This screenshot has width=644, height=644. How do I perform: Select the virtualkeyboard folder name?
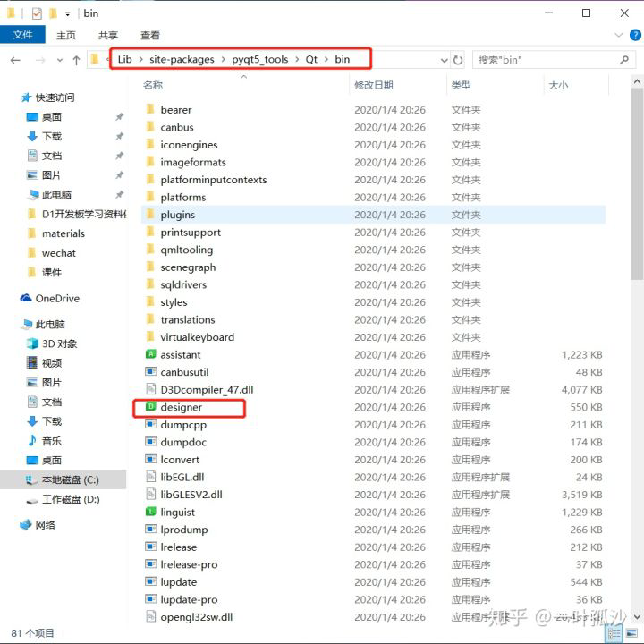(x=197, y=337)
